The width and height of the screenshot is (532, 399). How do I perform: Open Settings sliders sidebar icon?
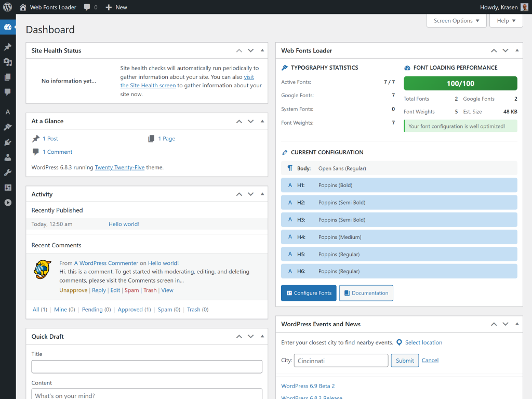click(x=8, y=188)
